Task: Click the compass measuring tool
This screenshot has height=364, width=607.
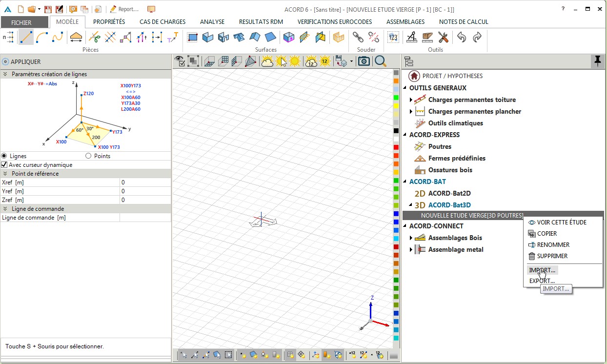Action: coord(412,37)
